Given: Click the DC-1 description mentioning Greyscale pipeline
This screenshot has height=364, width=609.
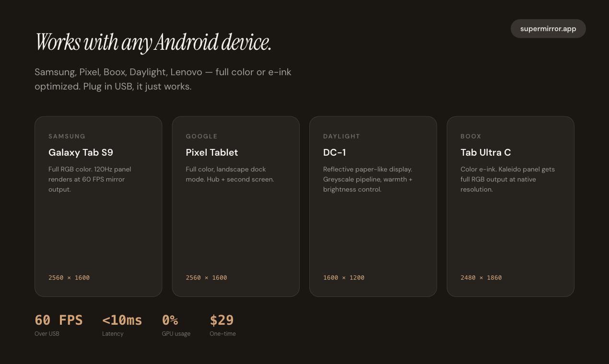Looking at the screenshot, I should [368, 179].
